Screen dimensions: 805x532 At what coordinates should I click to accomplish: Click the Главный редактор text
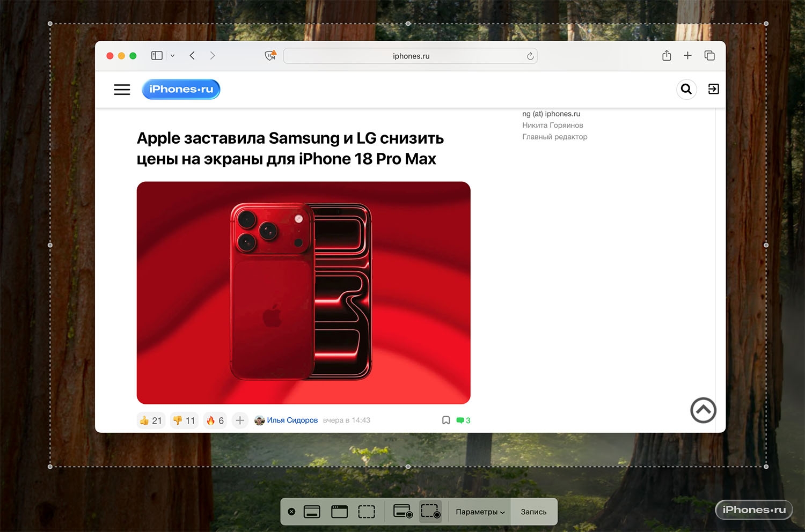coord(555,137)
